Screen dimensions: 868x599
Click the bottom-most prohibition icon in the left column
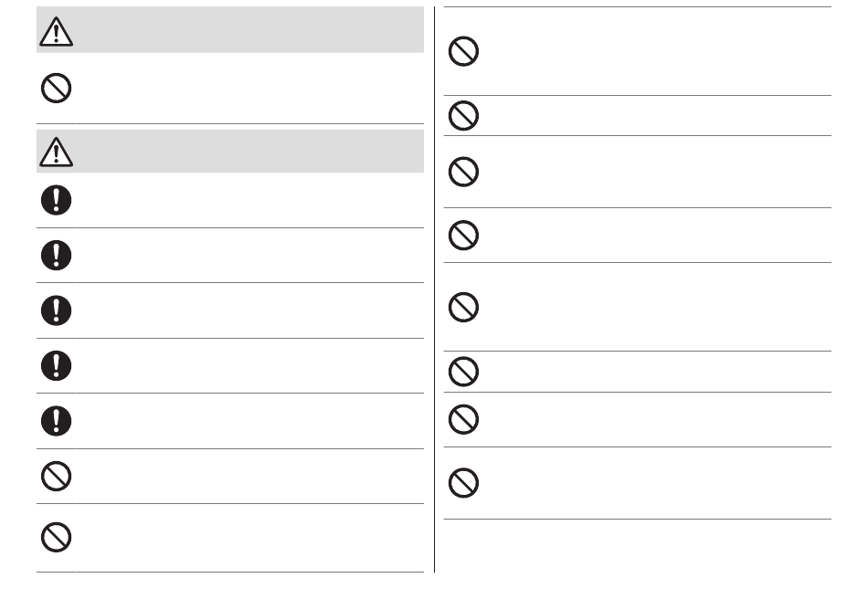click(x=56, y=537)
